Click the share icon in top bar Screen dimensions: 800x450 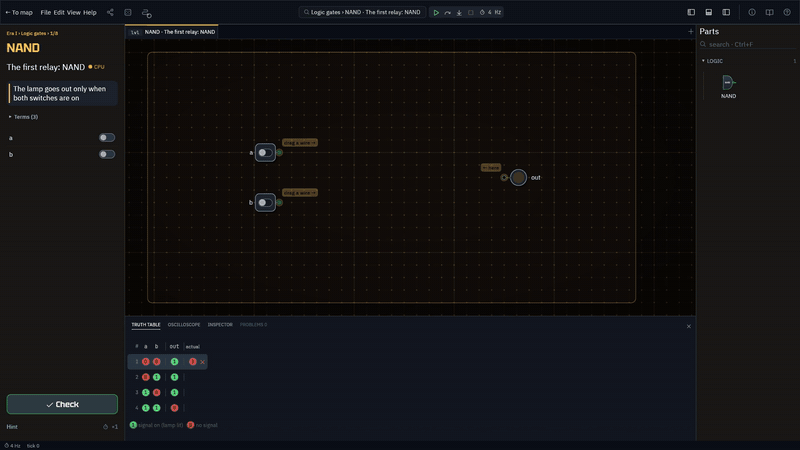point(110,12)
